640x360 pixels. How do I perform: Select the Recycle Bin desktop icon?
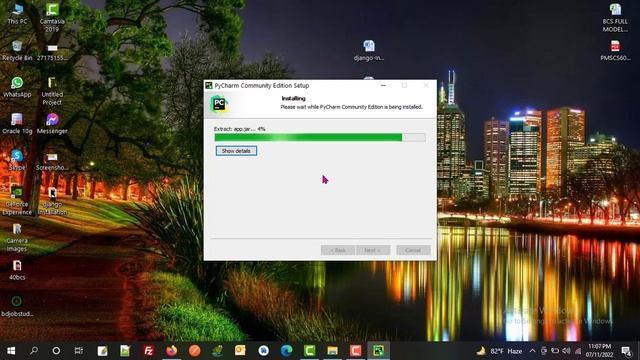(x=17, y=51)
